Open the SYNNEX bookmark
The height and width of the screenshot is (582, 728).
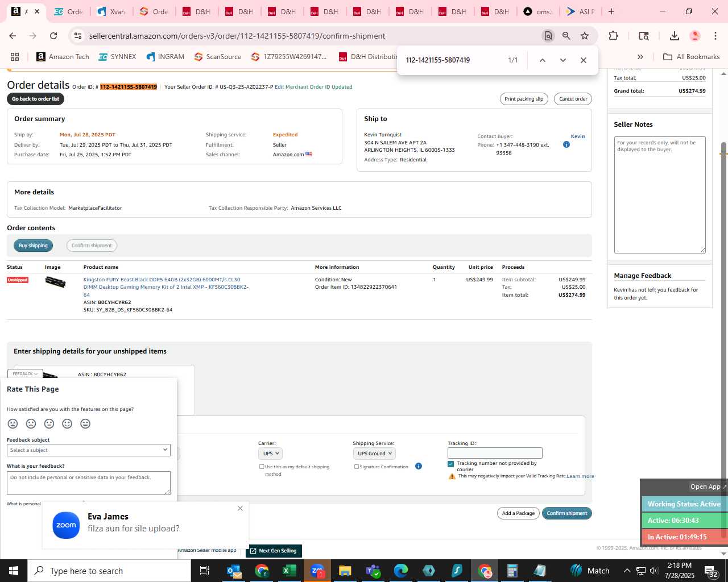tap(117, 57)
